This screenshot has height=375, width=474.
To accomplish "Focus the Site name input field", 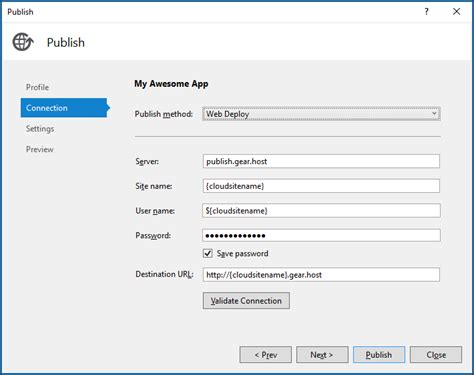I will click(321, 186).
